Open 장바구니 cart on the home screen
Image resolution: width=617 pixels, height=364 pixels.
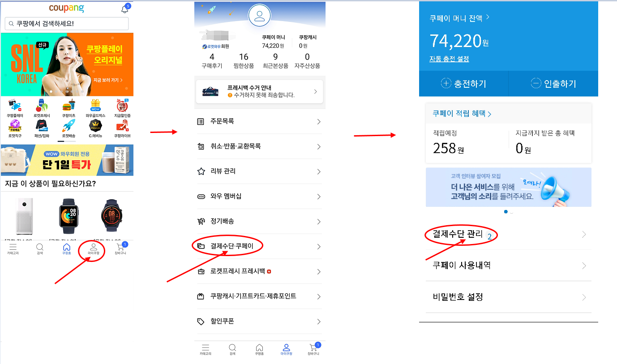tap(120, 248)
